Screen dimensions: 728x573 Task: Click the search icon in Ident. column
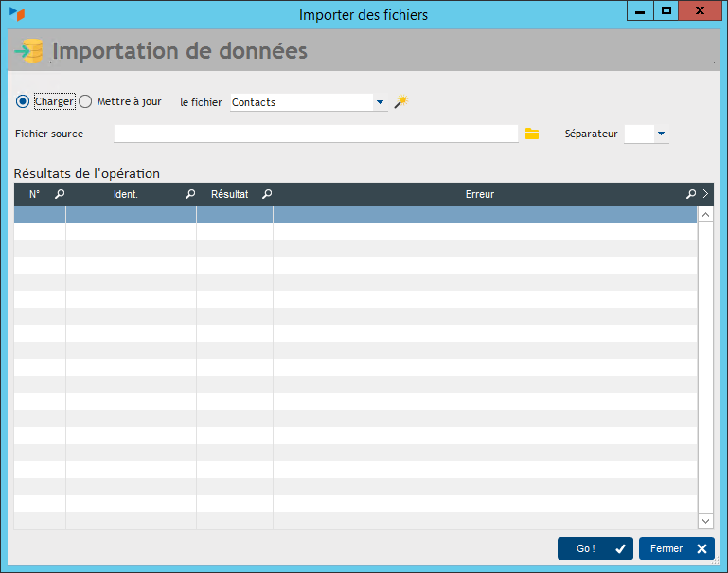tap(190, 194)
